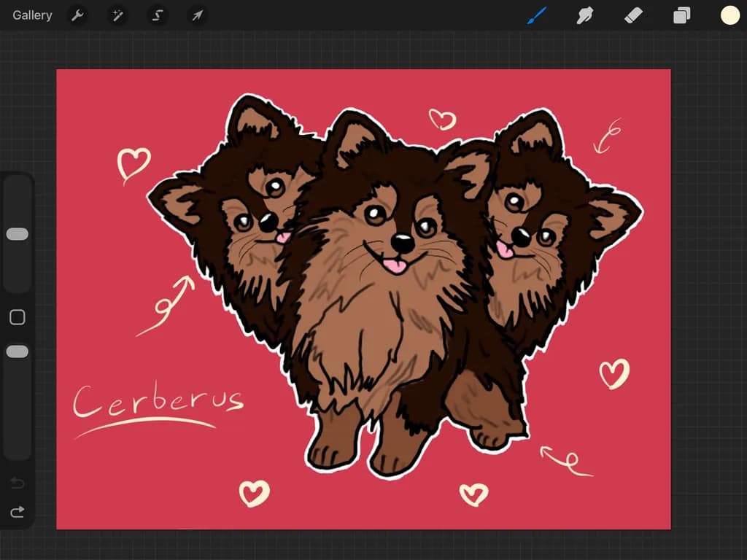Image resolution: width=747 pixels, height=560 pixels.
Task: Open the Gallery view
Action: 32,15
